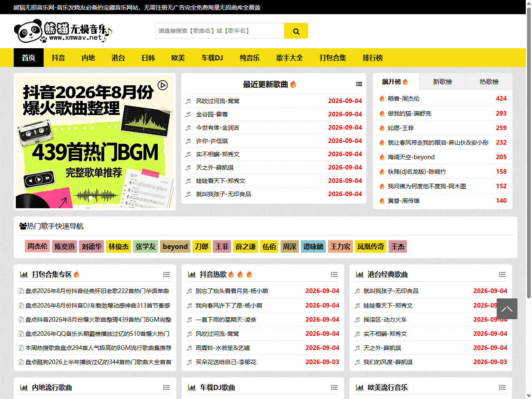
Task: Open 内地 navigation menu item
Action: (x=89, y=58)
